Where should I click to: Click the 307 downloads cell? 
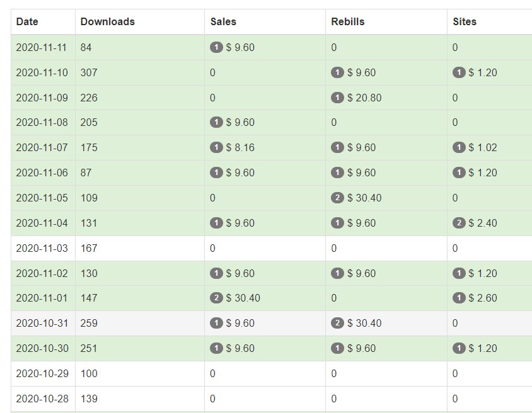(x=89, y=72)
